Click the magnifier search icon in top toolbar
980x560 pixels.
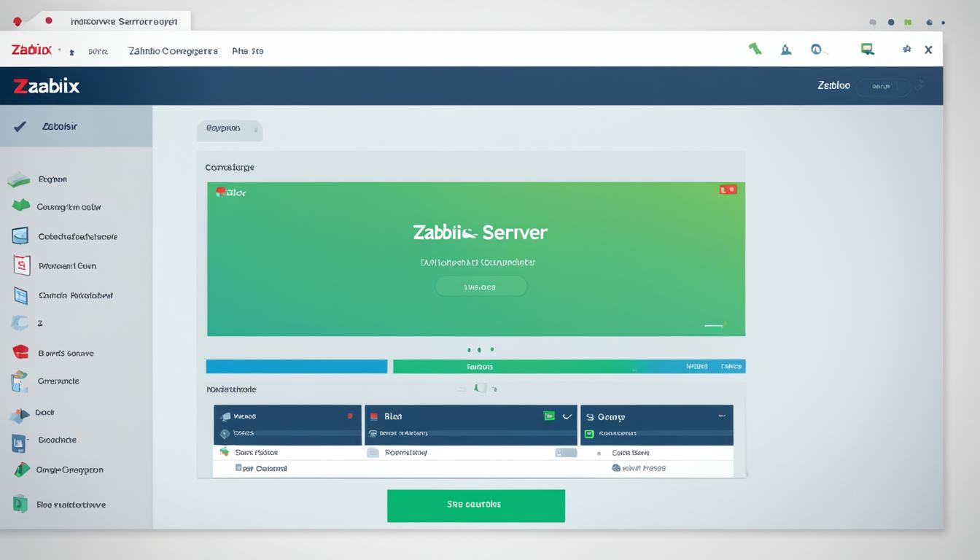point(818,50)
